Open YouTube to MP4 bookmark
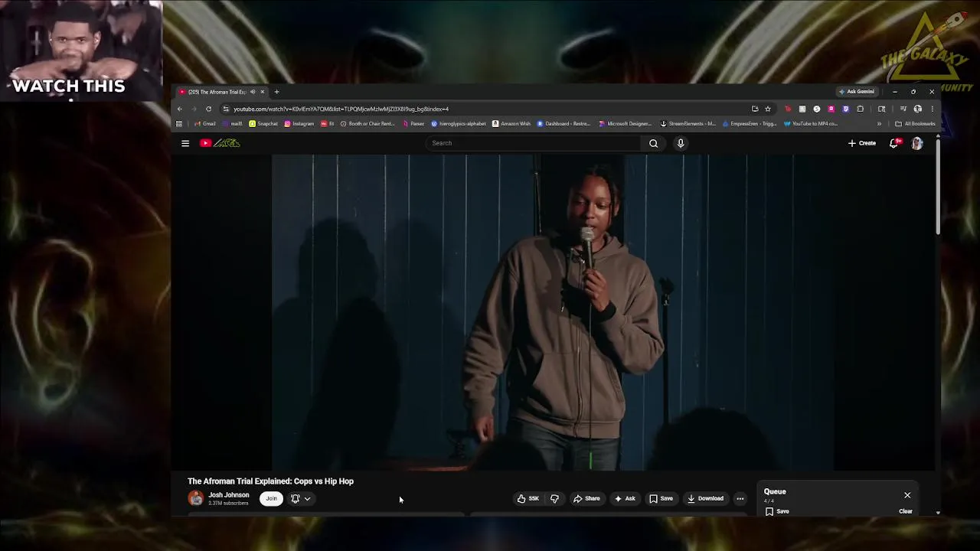 810,124
